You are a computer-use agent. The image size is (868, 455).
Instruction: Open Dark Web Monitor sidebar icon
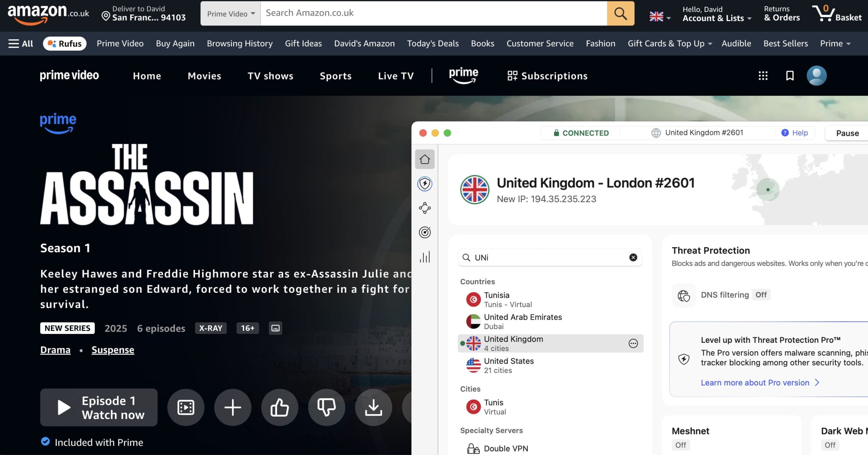point(425,233)
